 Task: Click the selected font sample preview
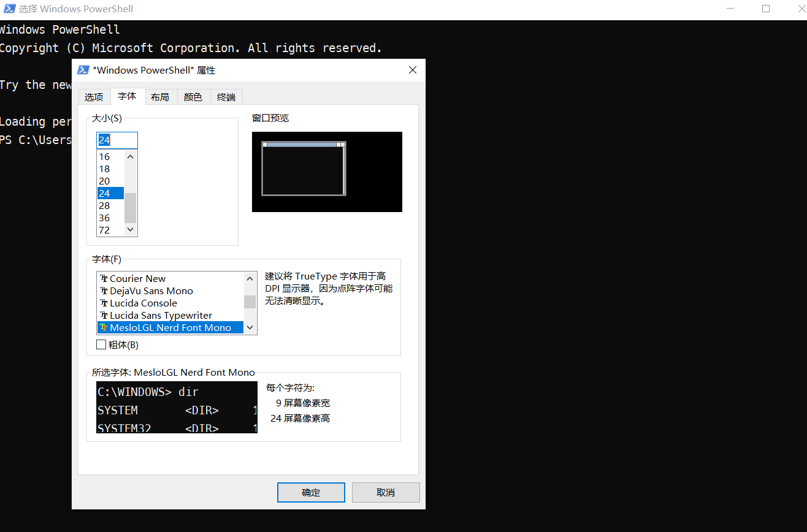coord(177,407)
